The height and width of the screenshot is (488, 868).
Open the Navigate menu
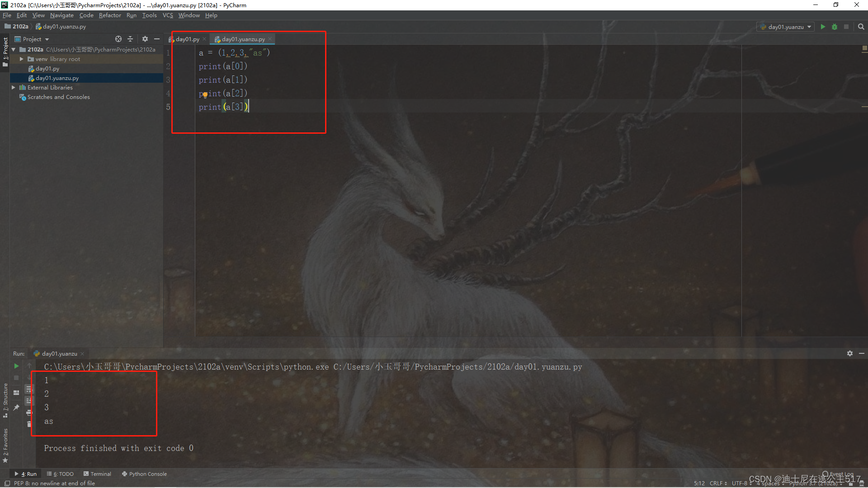(x=61, y=15)
